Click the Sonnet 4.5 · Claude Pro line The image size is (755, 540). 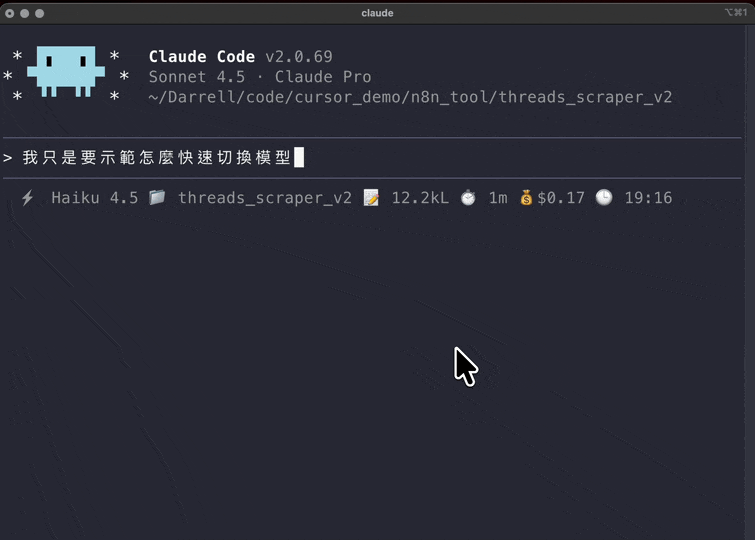pos(260,77)
